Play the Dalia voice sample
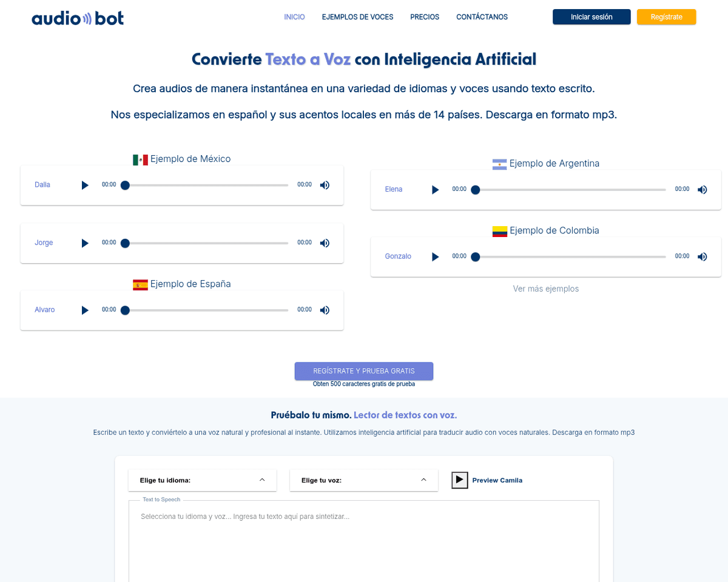This screenshot has height=582, width=728. [85, 185]
